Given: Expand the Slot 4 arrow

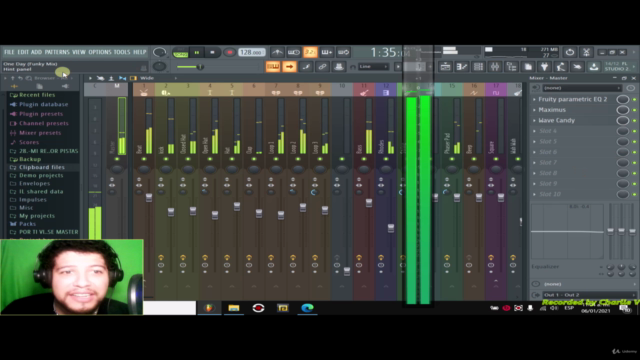Looking at the screenshot, I should pyautogui.click(x=534, y=131).
